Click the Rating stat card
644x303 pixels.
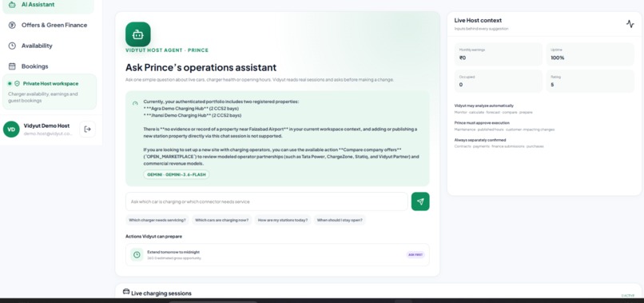point(590,81)
